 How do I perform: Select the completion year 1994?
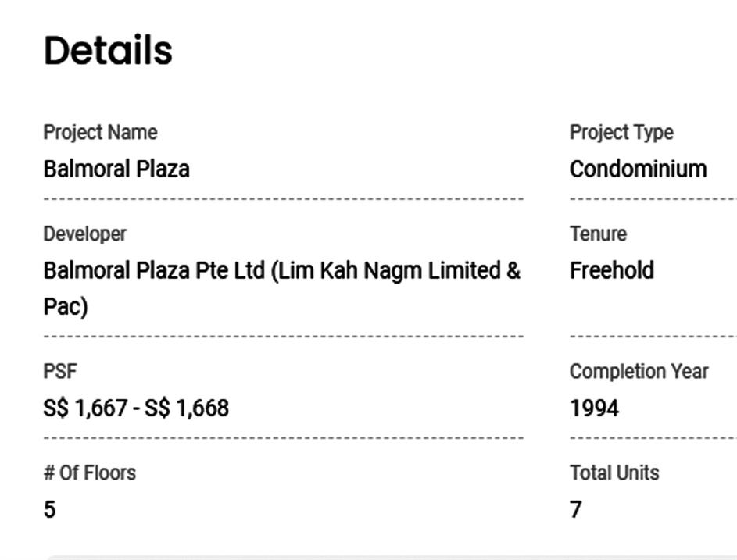tap(594, 408)
